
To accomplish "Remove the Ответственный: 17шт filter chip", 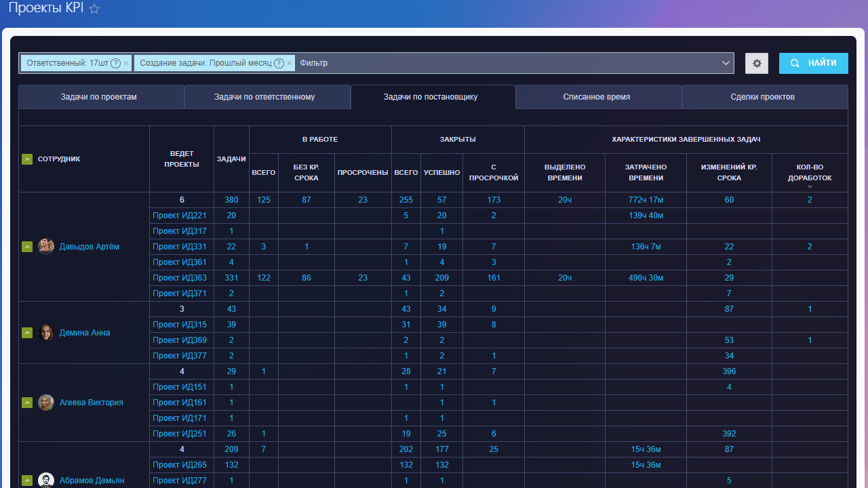I will click(x=126, y=63).
